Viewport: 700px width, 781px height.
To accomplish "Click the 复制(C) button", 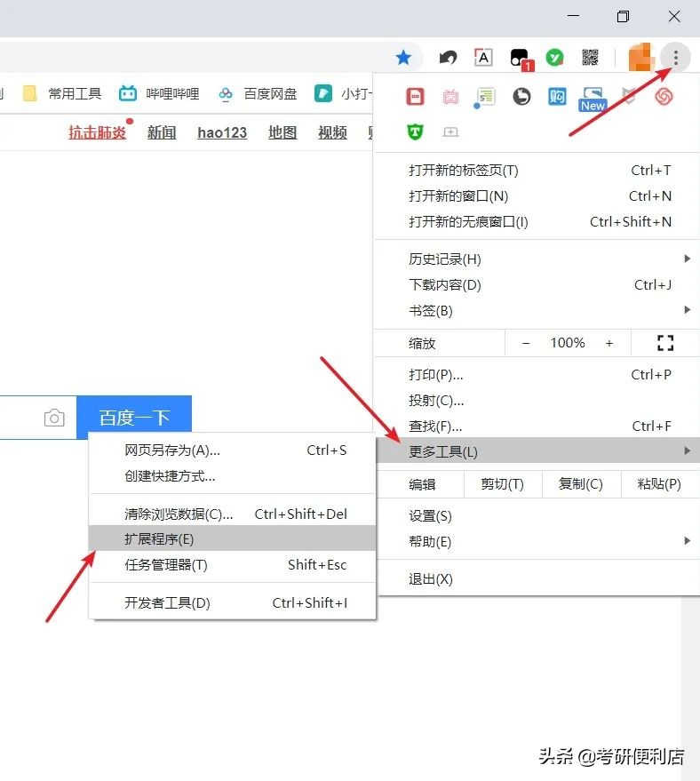I will tap(581, 484).
